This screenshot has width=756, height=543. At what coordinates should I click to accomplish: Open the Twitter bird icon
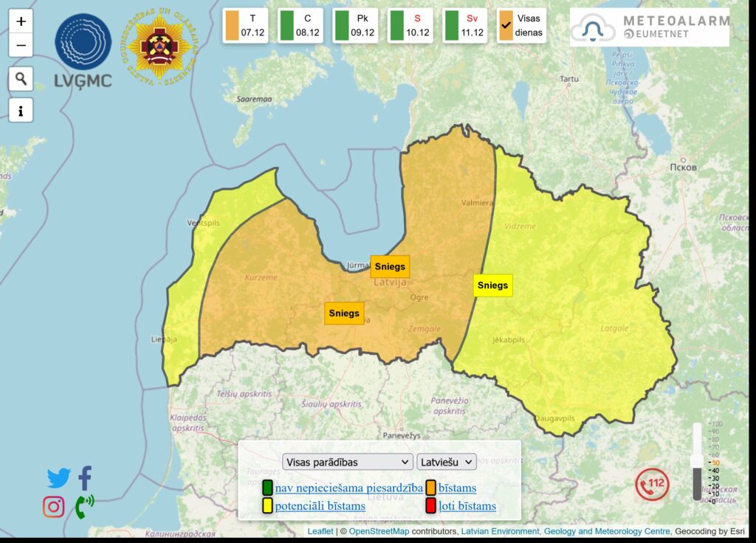point(58,478)
